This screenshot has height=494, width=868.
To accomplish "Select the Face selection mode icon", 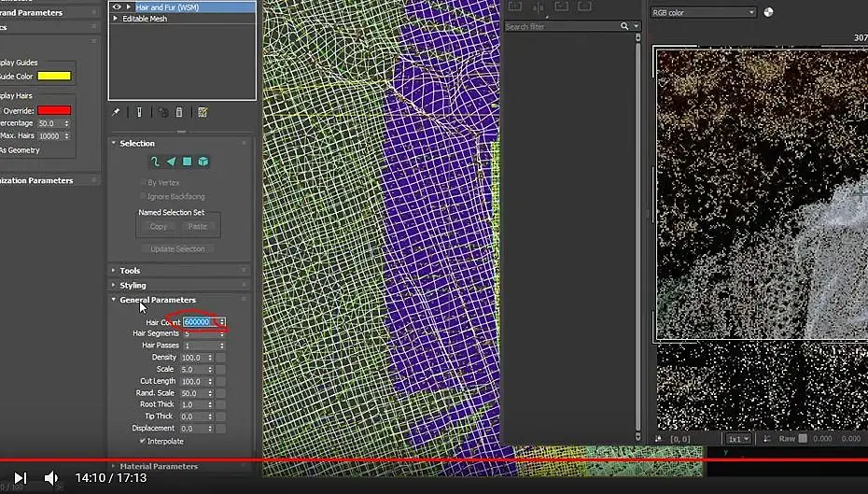I will click(x=171, y=162).
